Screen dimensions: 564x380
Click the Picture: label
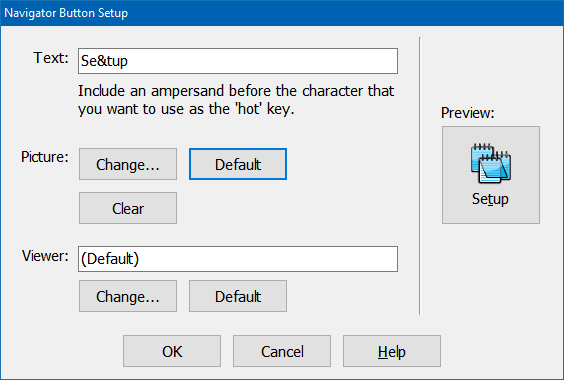tap(45, 157)
